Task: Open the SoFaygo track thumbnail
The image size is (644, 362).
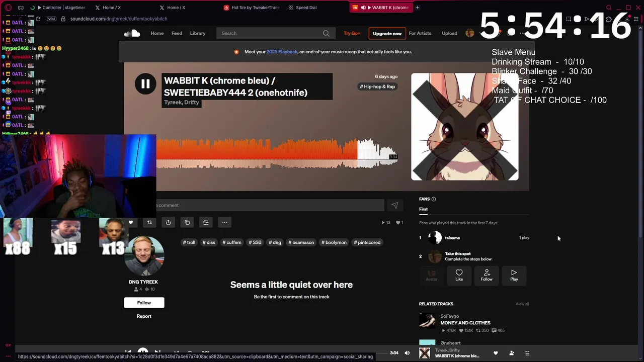Action: pos(427,321)
